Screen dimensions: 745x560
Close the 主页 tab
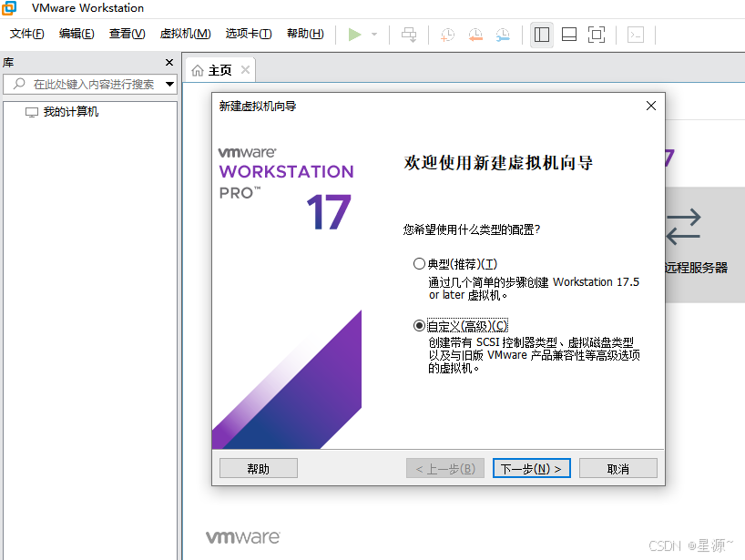[x=245, y=70]
